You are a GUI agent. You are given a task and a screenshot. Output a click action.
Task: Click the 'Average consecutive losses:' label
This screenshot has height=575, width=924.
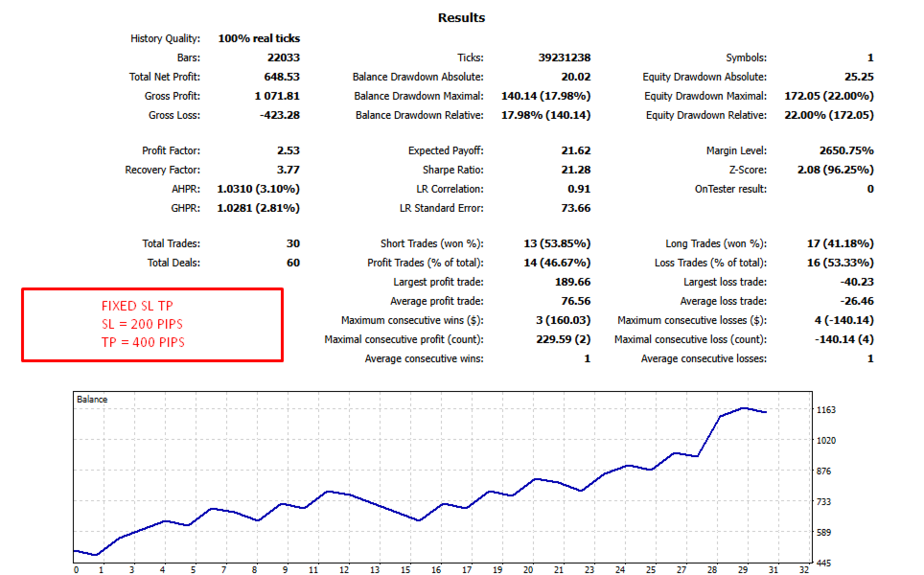704,358
